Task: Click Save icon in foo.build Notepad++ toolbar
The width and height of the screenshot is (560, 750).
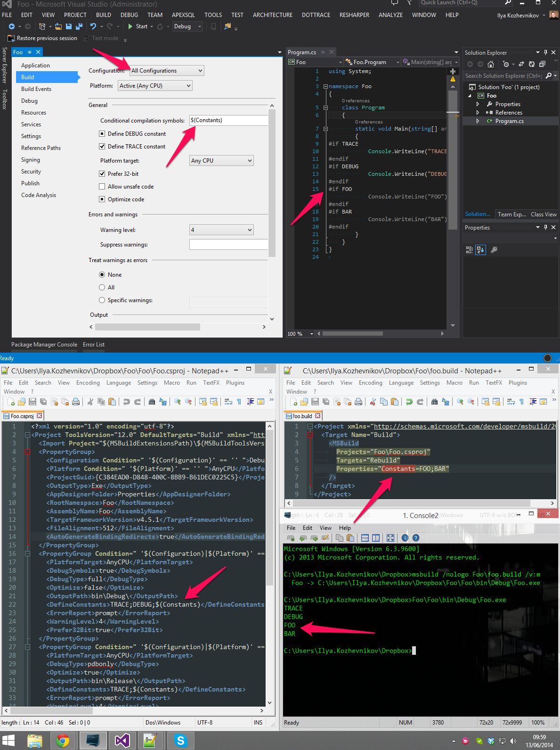Action: 315,402
